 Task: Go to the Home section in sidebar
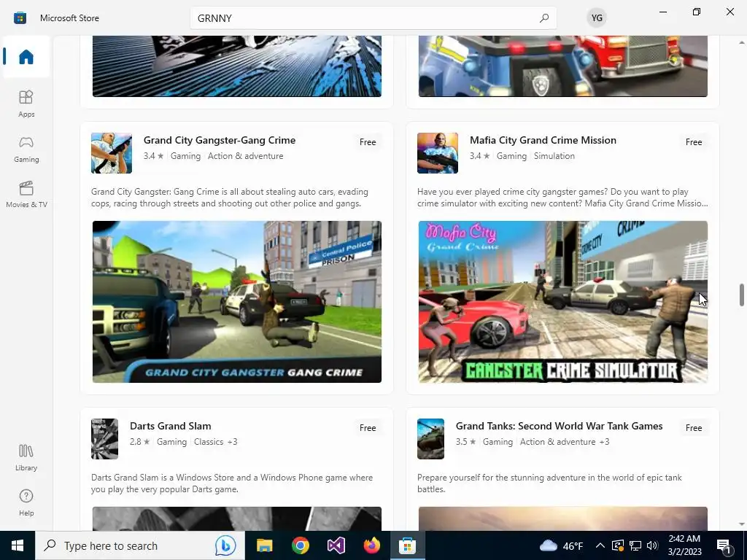26,57
